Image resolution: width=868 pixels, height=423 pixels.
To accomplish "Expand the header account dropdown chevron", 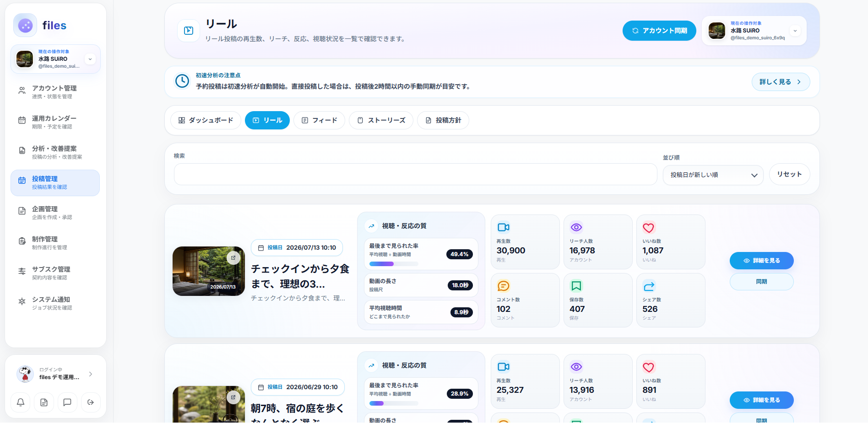I will coord(795,31).
